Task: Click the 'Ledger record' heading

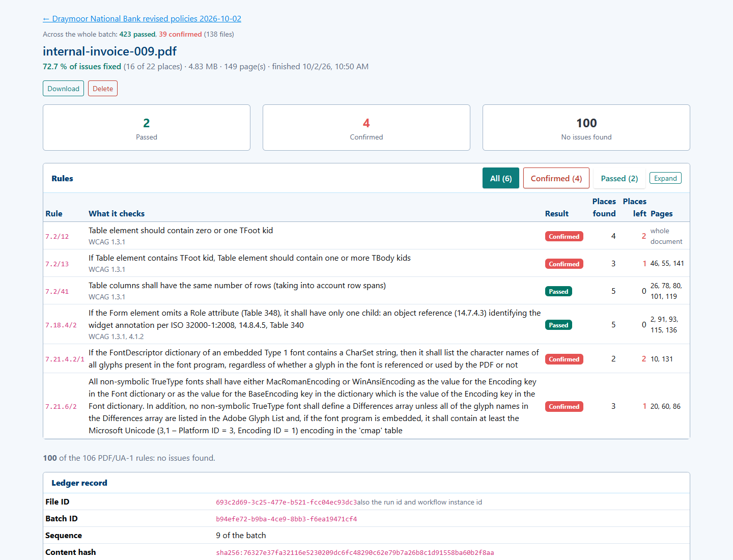Action: pyautogui.click(x=79, y=483)
